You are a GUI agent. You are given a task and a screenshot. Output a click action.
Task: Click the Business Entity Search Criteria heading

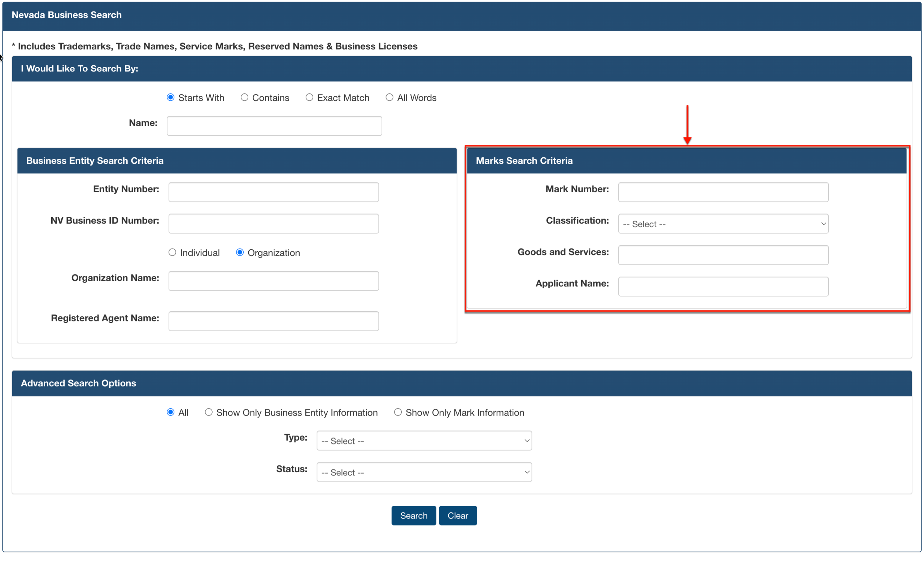point(95,161)
